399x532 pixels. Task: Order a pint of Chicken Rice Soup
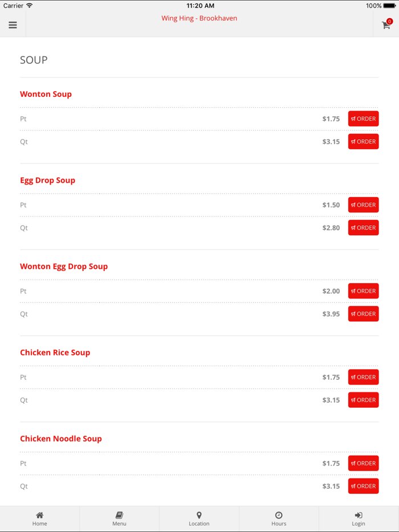pyautogui.click(x=363, y=377)
